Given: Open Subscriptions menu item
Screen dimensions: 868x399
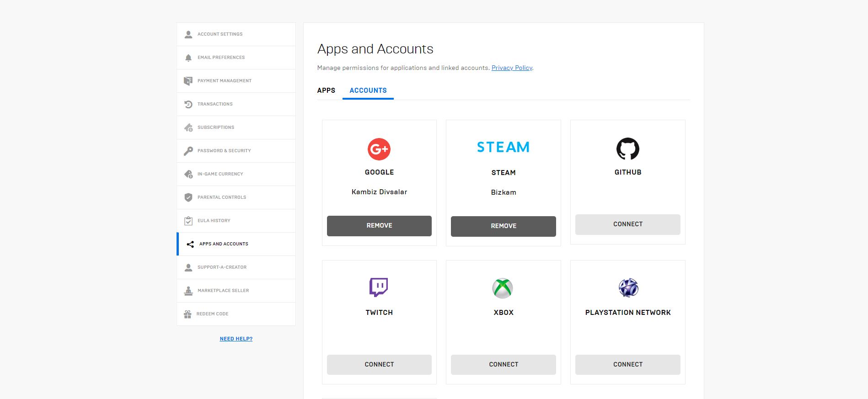Looking at the screenshot, I should click(236, 128).
